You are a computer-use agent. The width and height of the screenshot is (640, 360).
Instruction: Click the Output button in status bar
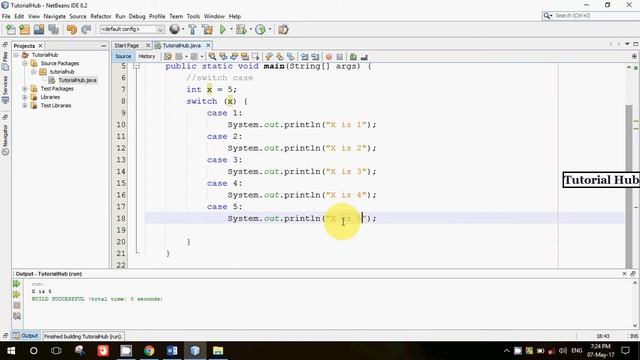coord(26,336)
